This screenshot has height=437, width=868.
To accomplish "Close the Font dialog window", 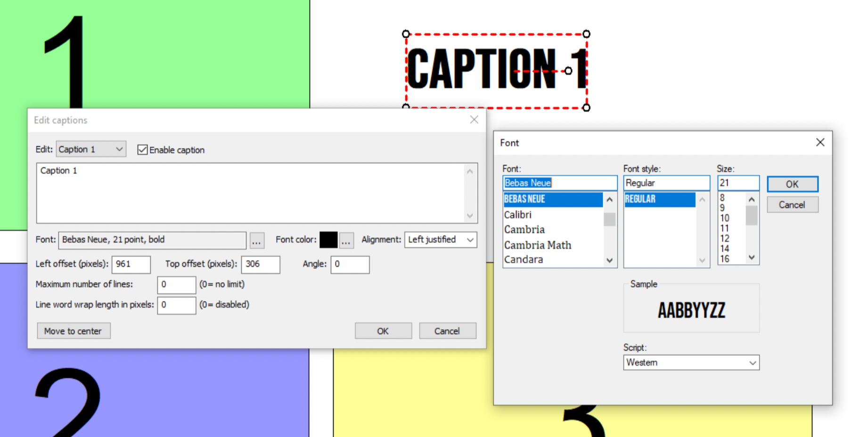I will click(x=820, y=142).
